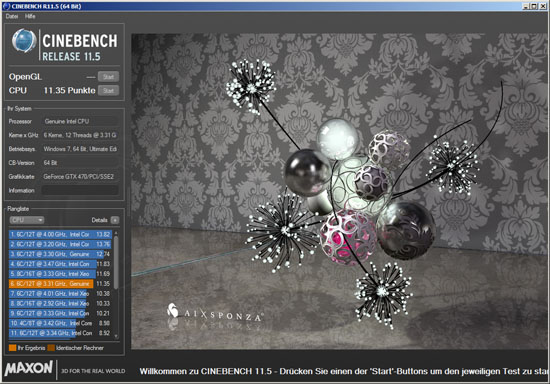This screenshot has width=550, height=384.
Task: Click the ranking list scrollbar thumb
Action: pos(116,262)
